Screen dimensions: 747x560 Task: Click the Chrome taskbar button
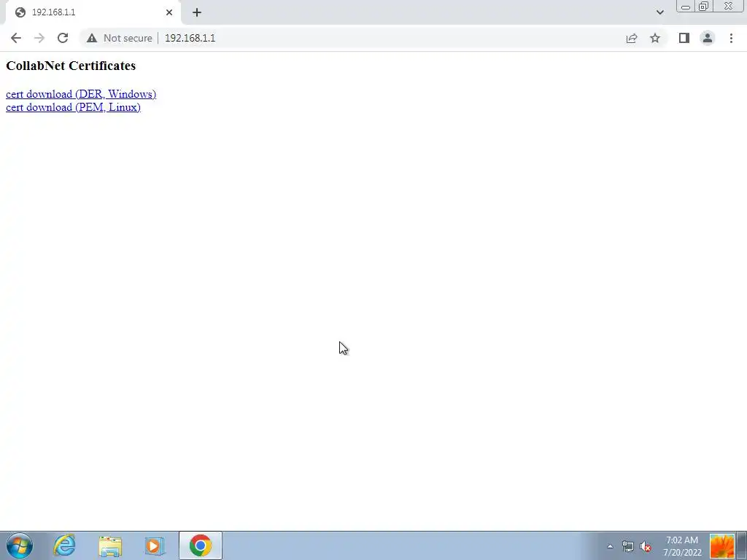tap(201, 545)
